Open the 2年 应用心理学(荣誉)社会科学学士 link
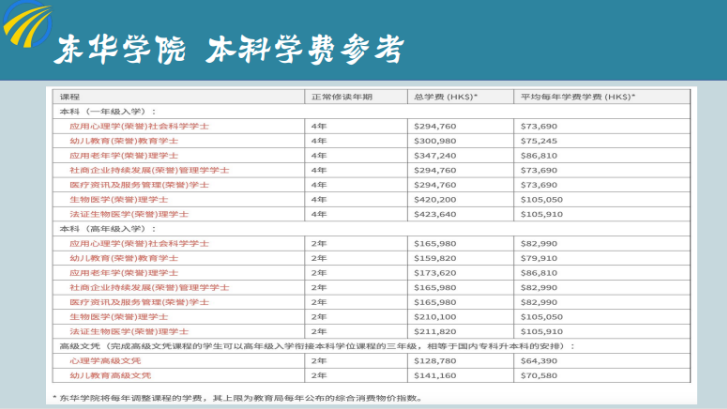Image resolution: width=727 pixels, height=409 pixels. point(139,243)
